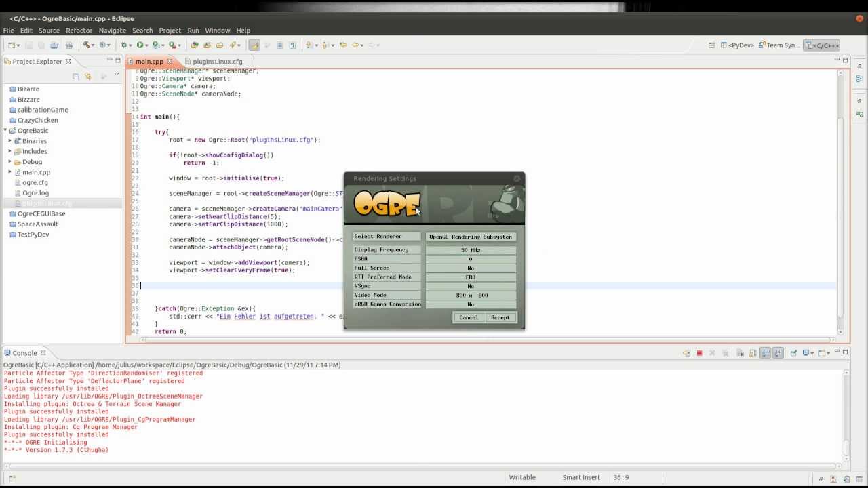
Task: Click the Show Whitespace Characters pilcrow icon
Action: click(292, 45)
